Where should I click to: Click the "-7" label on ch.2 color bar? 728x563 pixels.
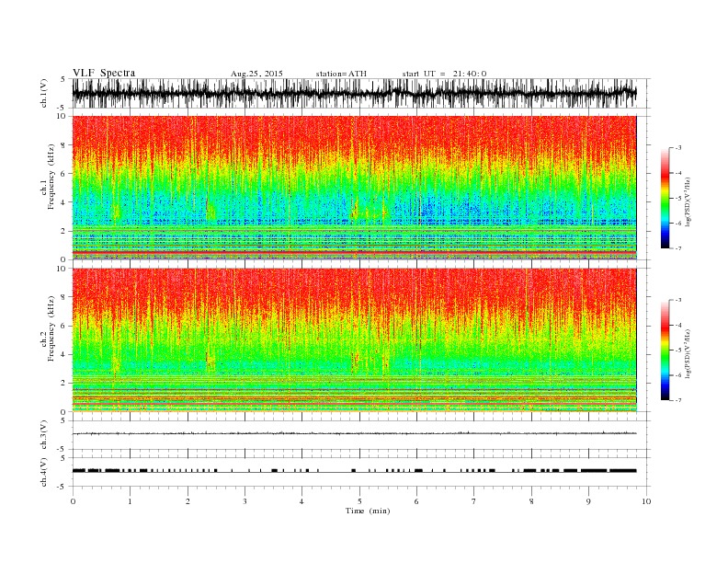click(x=678, y=400)
